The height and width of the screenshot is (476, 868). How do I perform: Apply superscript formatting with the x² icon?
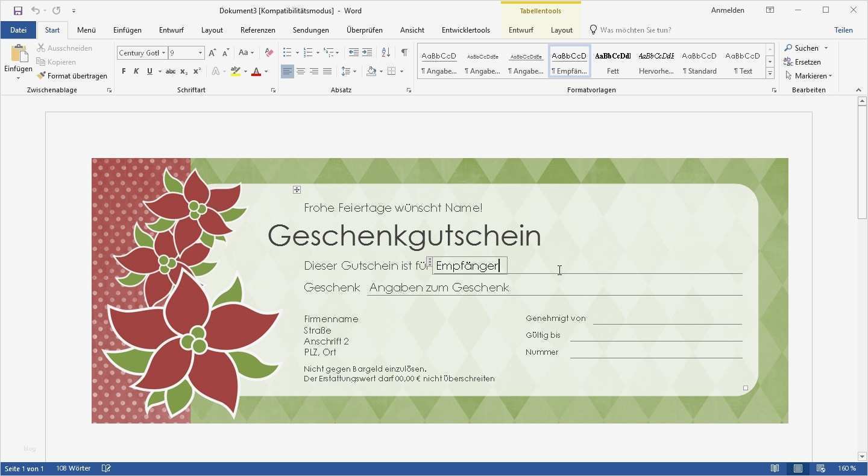tap(195, 71)
